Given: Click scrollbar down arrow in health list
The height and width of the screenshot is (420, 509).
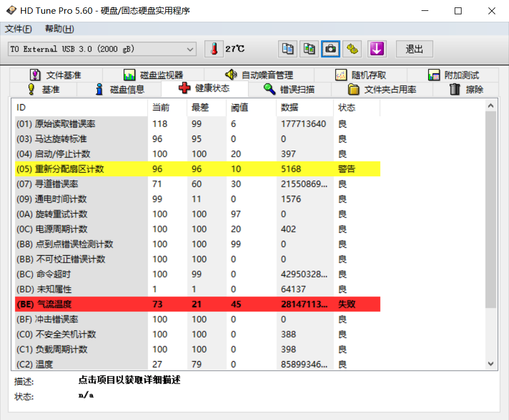Looking at the screenshot, I should pos(491,363).
